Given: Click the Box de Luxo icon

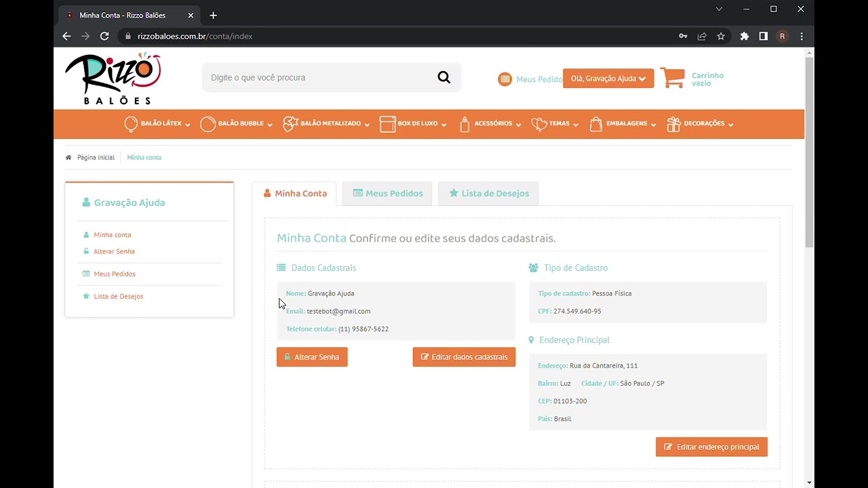Looking at the screenshot, I should tap(387, 124).
